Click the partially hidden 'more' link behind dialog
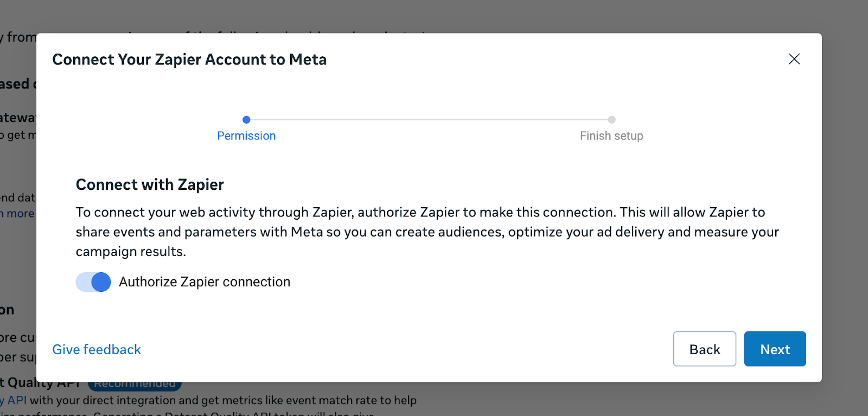 pyautogui.click(x=20, y=214)
